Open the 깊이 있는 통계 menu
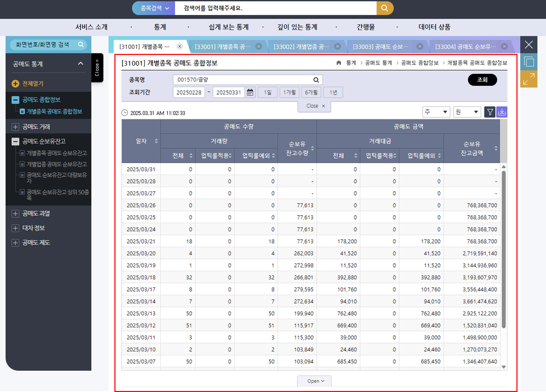 (297, 27)
